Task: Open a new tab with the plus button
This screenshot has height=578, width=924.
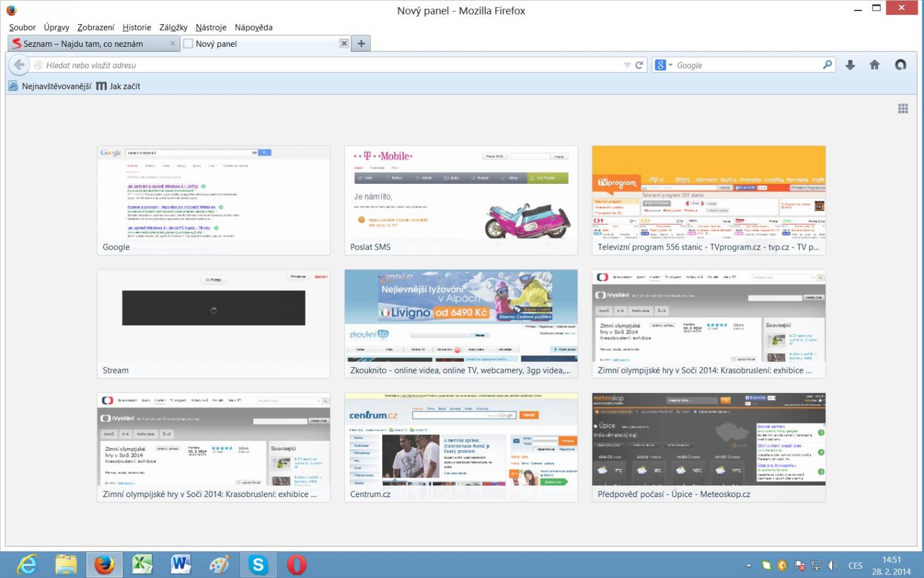Action: (x=361, y=43)
